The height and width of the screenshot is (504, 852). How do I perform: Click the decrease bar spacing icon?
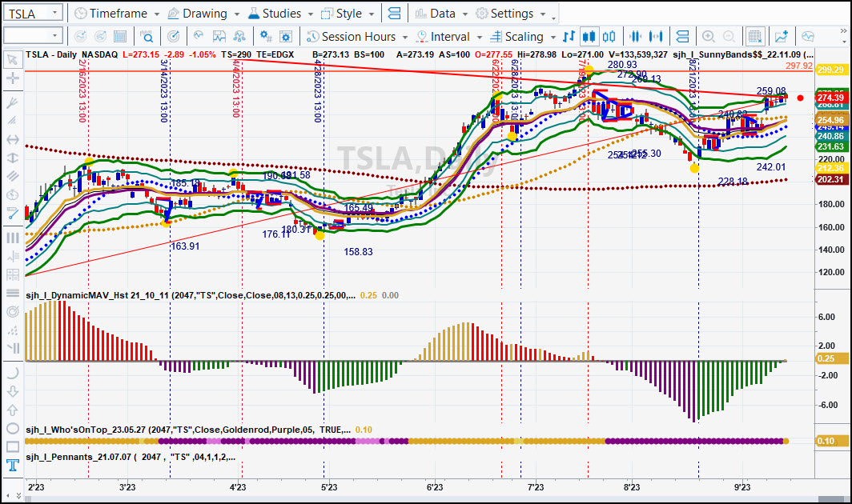[635, 36]
